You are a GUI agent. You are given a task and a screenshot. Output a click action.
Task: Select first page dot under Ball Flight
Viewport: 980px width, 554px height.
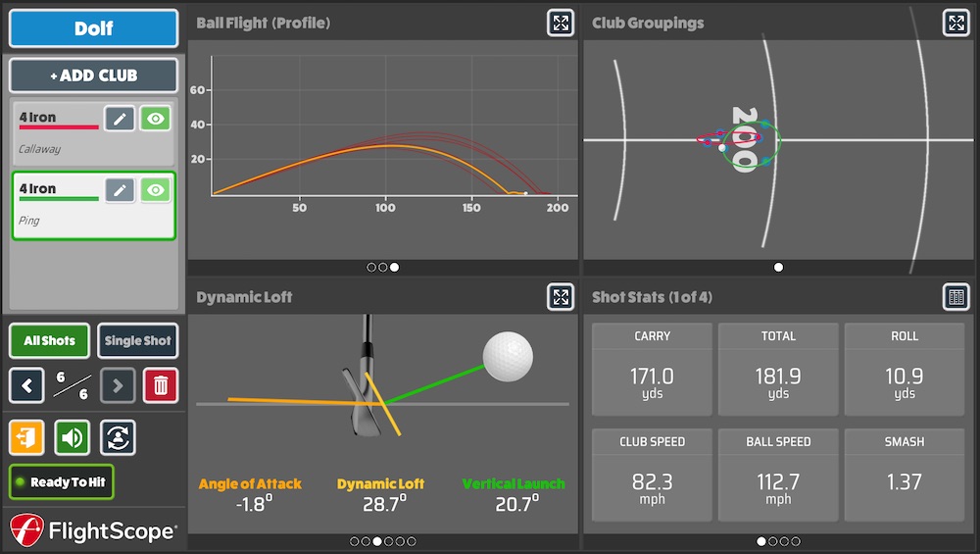coord(371,267)
